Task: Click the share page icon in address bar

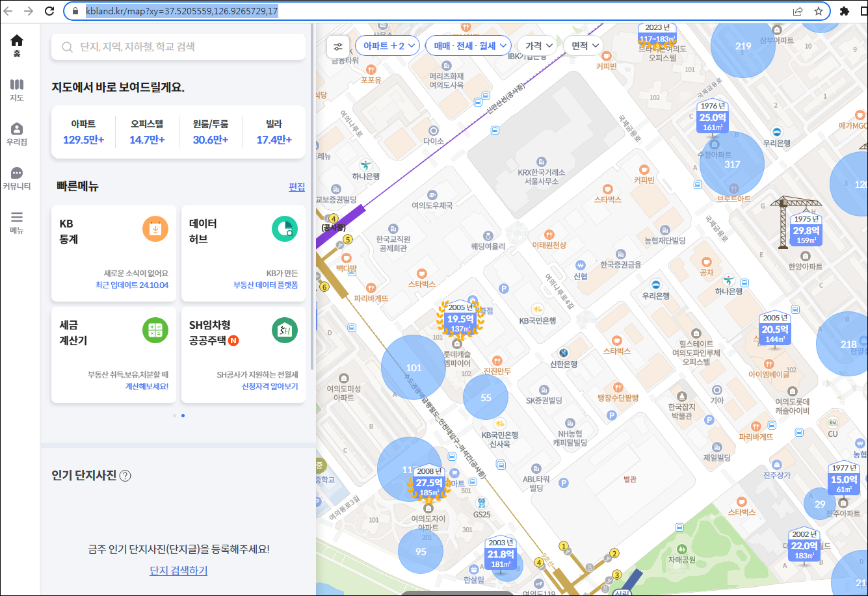Action: pos(798,11)
